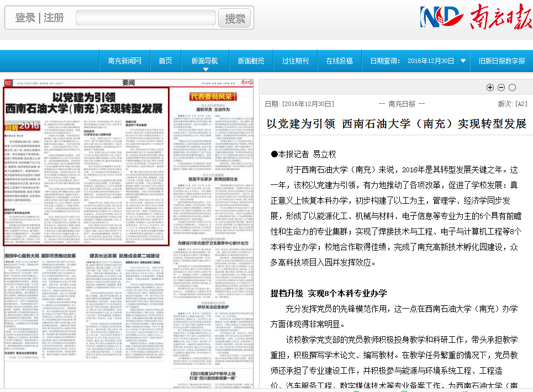Open 版面导航 navigation item
The width and height of the screenshot is (533, 392).
pyautogui.click(x=204, y=61)
